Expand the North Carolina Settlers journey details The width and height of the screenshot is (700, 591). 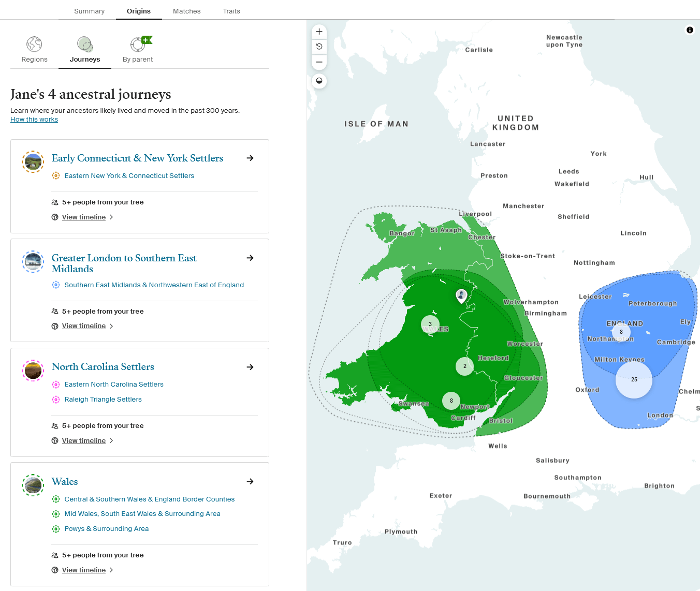[250, 367]
